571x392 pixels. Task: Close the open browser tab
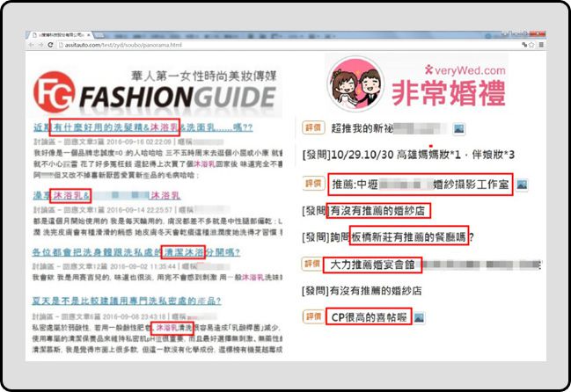[x=89, y=35]
